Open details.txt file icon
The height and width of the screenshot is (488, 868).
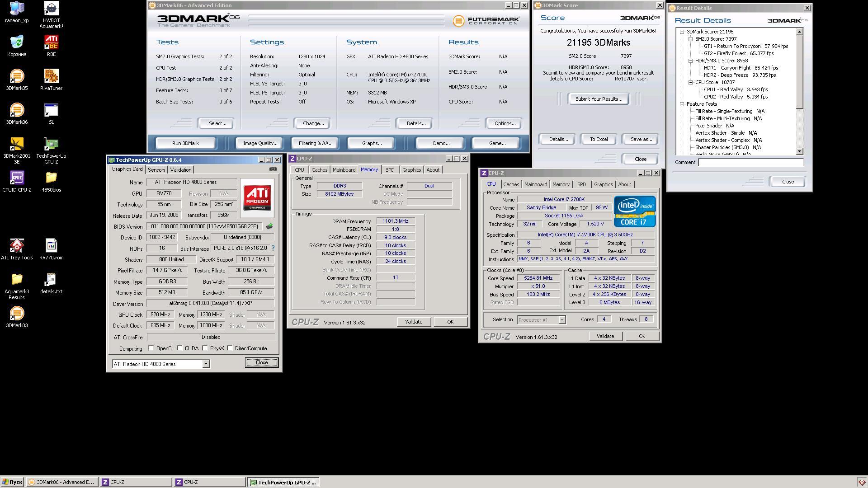pyautogui.click(x=51, y=283)
